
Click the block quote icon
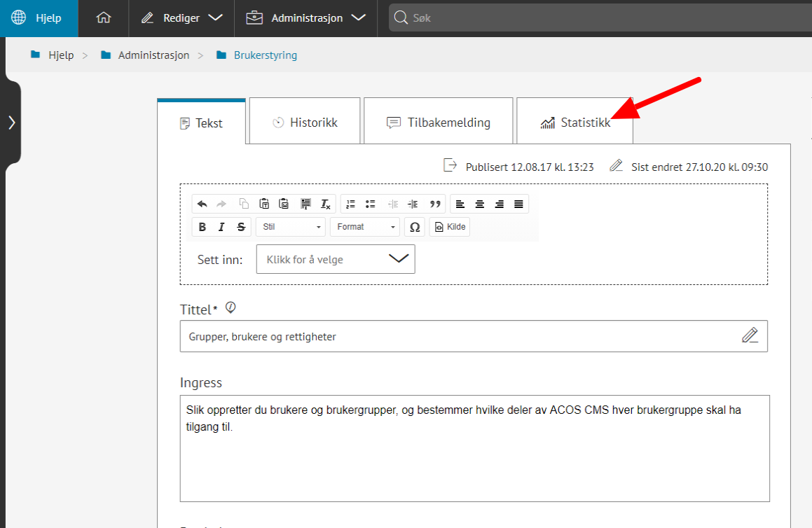point(435,204)
